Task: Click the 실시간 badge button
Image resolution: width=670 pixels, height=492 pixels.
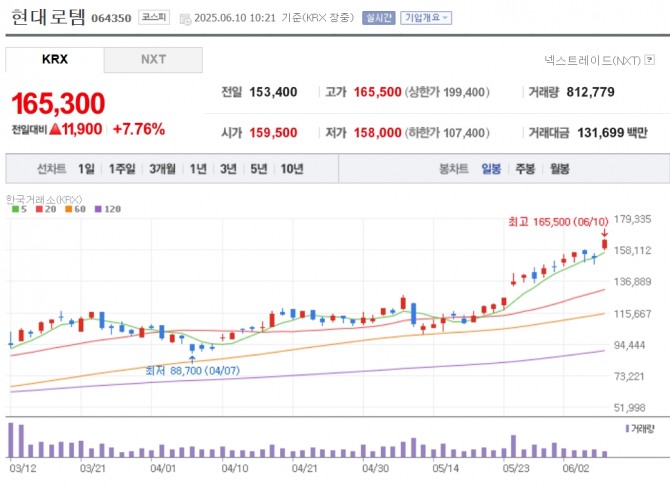Action: (379, 18)
